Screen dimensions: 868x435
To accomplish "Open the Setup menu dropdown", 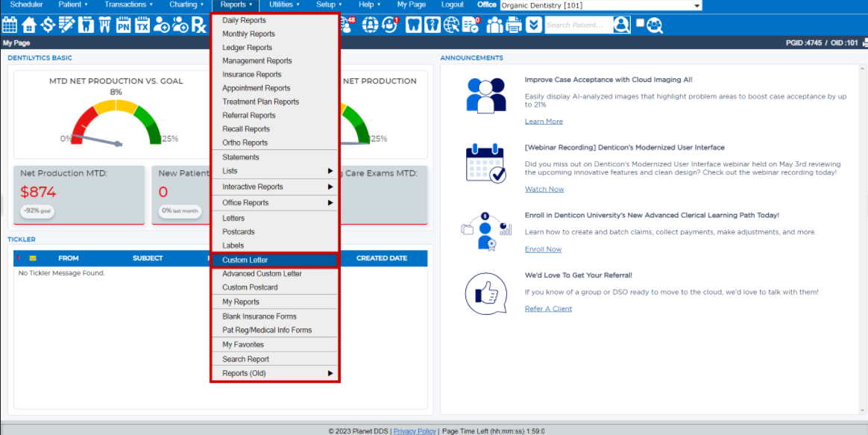I will (x=329, y=4).
